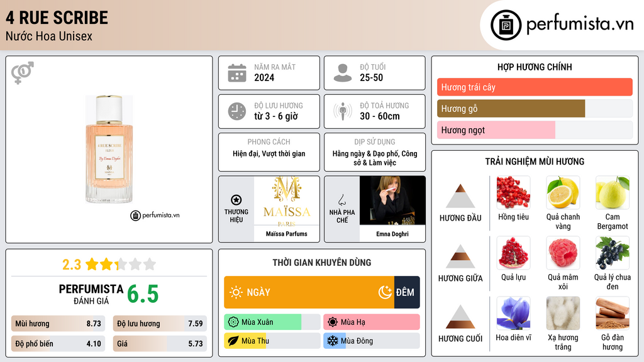Click the longevity value từ 3 - 6 giờ
Viewport: 644px width, 362px height.
click(275, 116)
